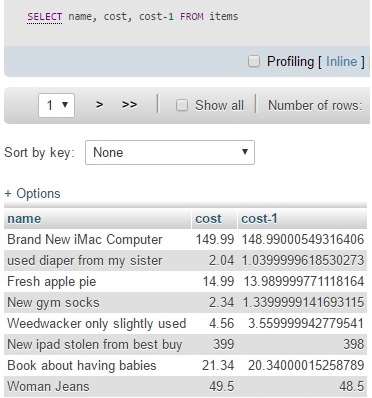Open the Inline edit link

click(341, 62)
